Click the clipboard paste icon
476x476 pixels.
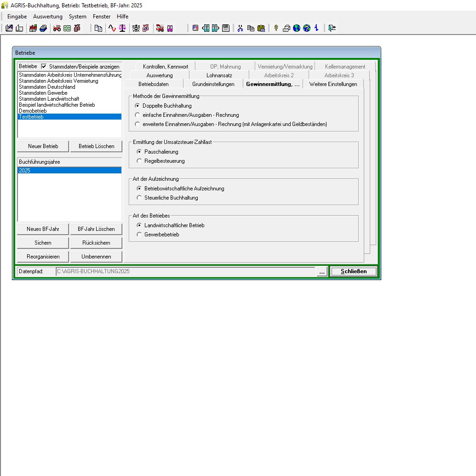point(261,28)
